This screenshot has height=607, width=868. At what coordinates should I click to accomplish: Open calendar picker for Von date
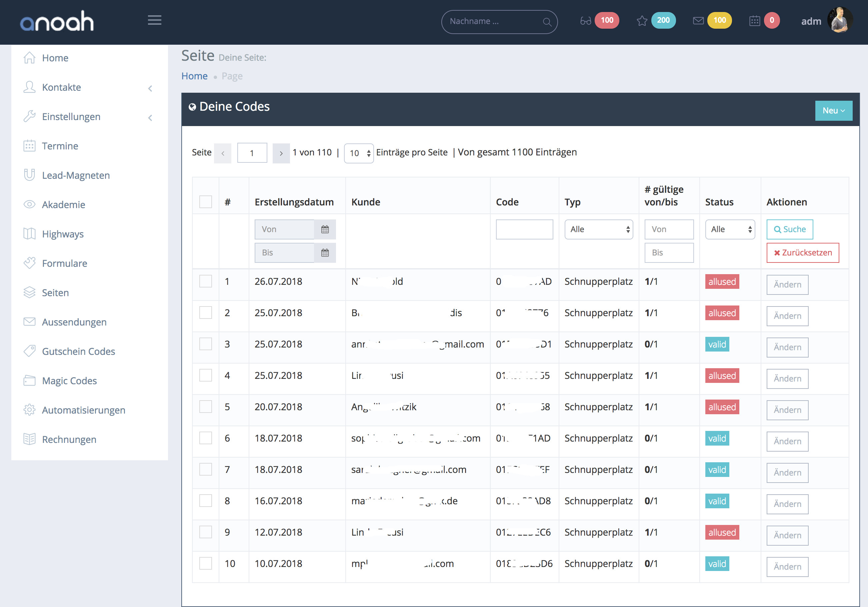click(x=325, y=229)
